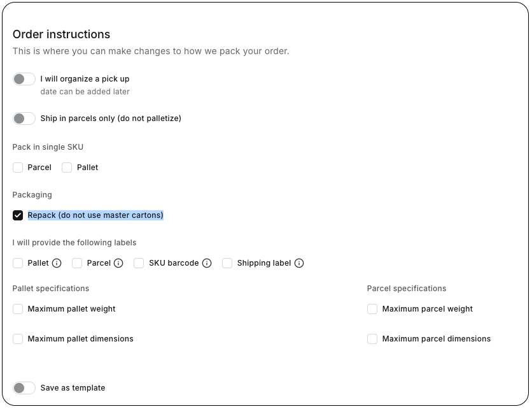This screenshot has height=409, width=532.
Task: Click info icon next to Pallet label
Action: [57, 263]
